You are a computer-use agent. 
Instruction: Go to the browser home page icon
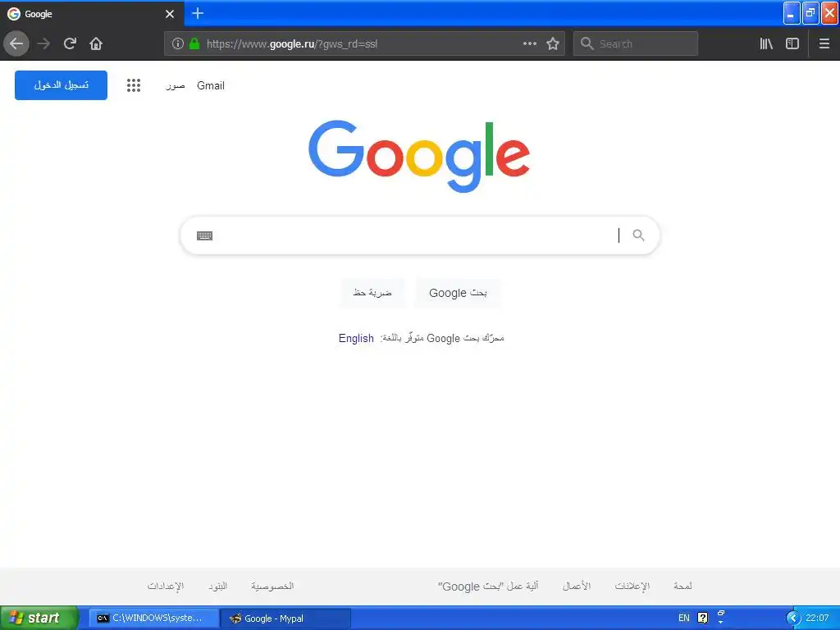pyautogui.click(x=96, y=43)
